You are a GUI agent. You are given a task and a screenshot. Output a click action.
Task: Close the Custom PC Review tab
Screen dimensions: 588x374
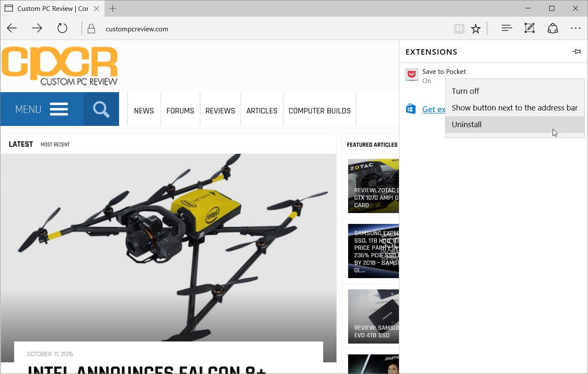point(97,8)
